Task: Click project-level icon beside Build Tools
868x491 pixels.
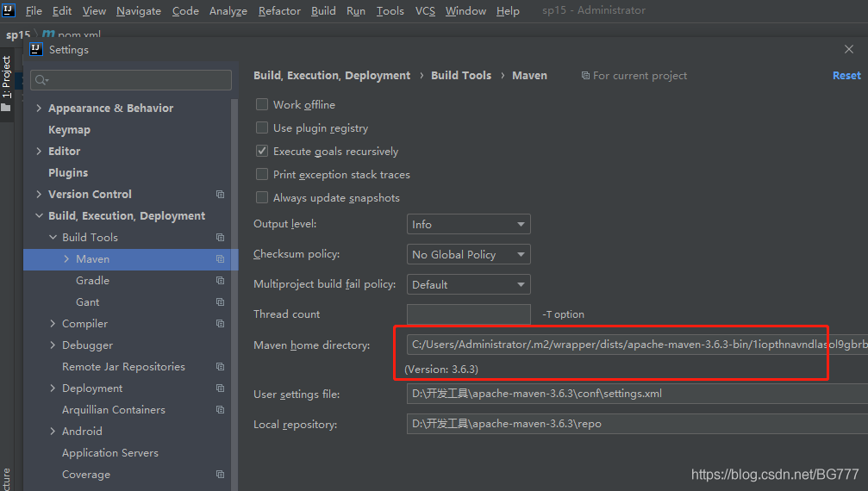Action: tap(221, 237)
